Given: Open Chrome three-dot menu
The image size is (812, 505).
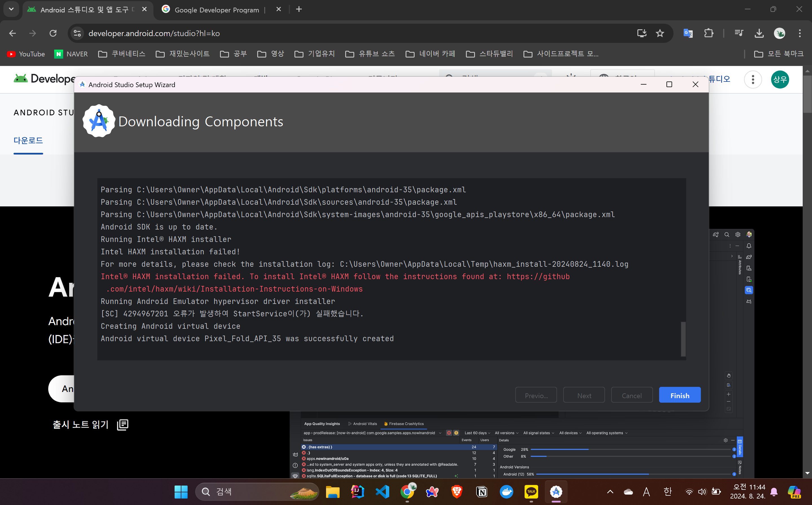Looking at the screenshot, I should [x=800, y=33].
